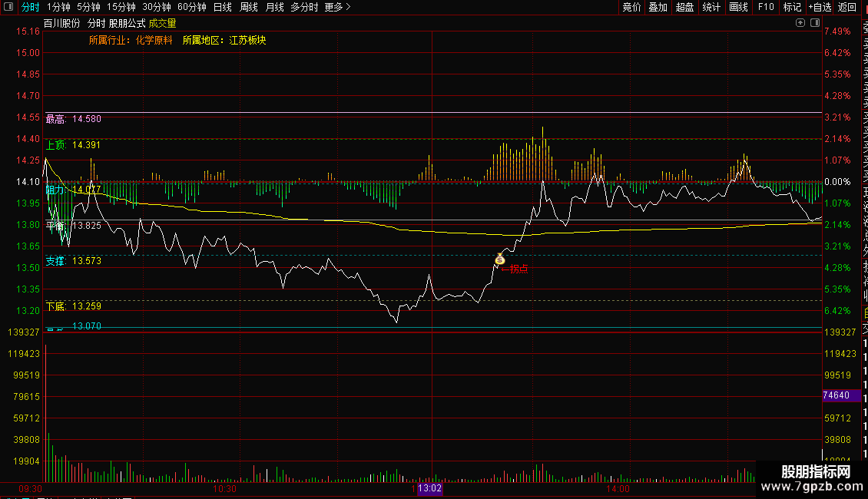The image size is (868, 499).
Task: Switch to the 30分钟 period
Action: (x=157, y=7)
